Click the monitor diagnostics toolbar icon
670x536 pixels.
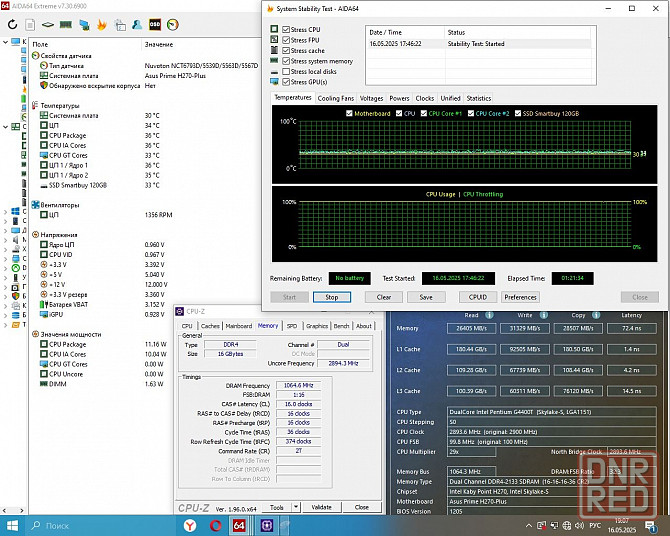[84, 25]
